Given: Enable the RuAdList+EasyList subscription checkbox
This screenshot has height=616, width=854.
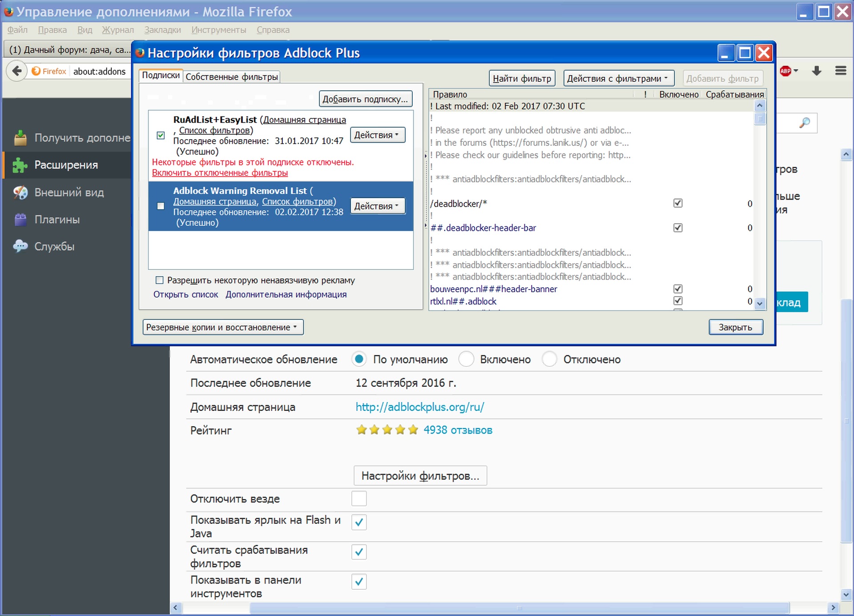Looking at the screenshot, I should tap(161, 135).
